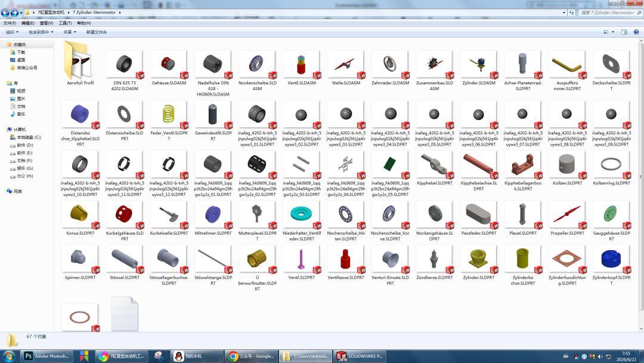Select the Kurbelgehäuse.SLDPRT part

point(125,220)
